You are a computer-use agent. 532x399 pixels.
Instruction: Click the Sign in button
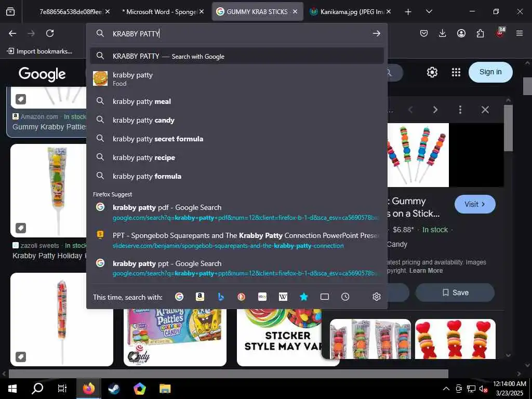coord(490,72)
